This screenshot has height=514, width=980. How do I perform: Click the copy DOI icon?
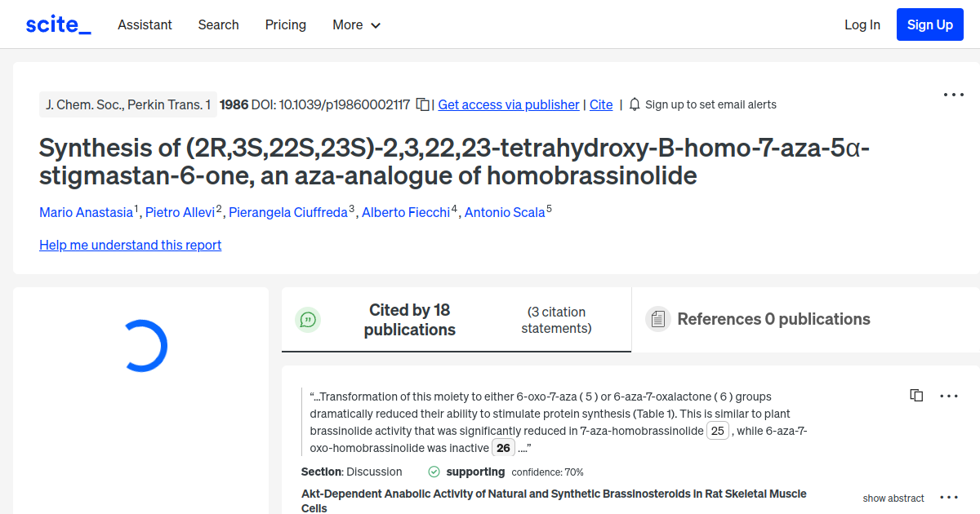(x=422, y=104)
